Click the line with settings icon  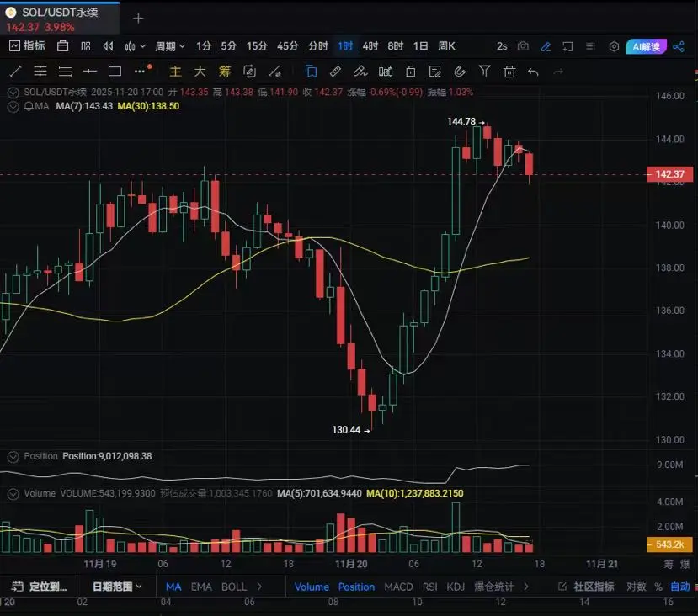[x=275, y=72]
